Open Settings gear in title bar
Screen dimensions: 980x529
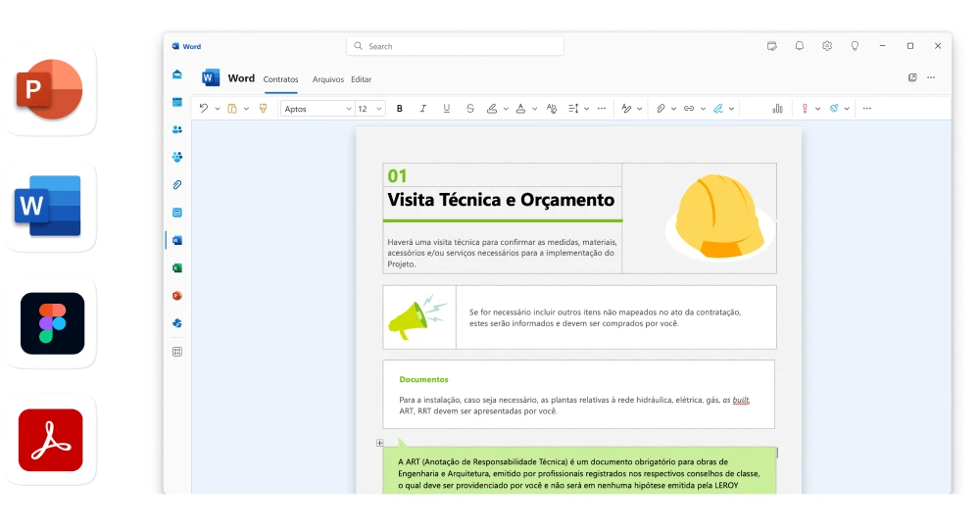click(x=827, y=46)
